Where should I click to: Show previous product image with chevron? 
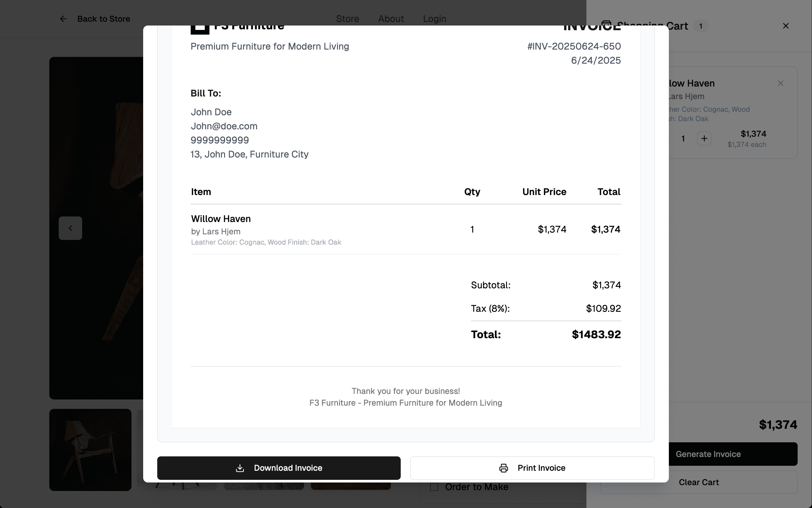click(70, 228)
